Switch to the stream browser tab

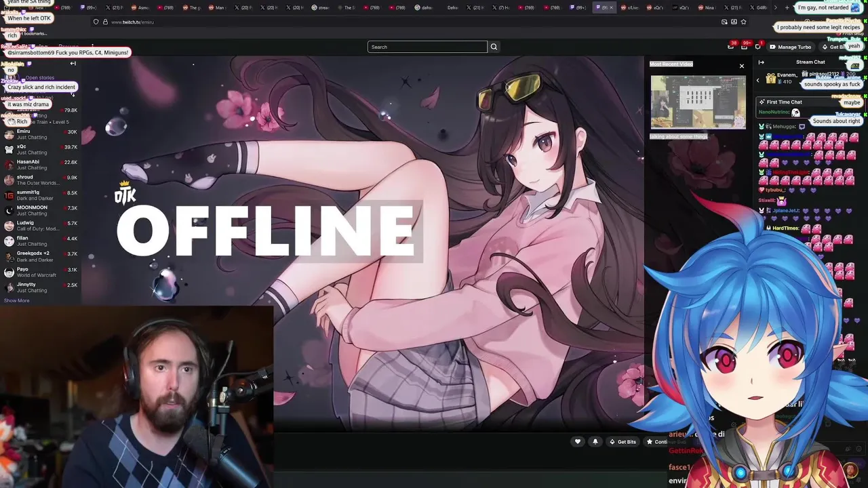coord(320,7)
